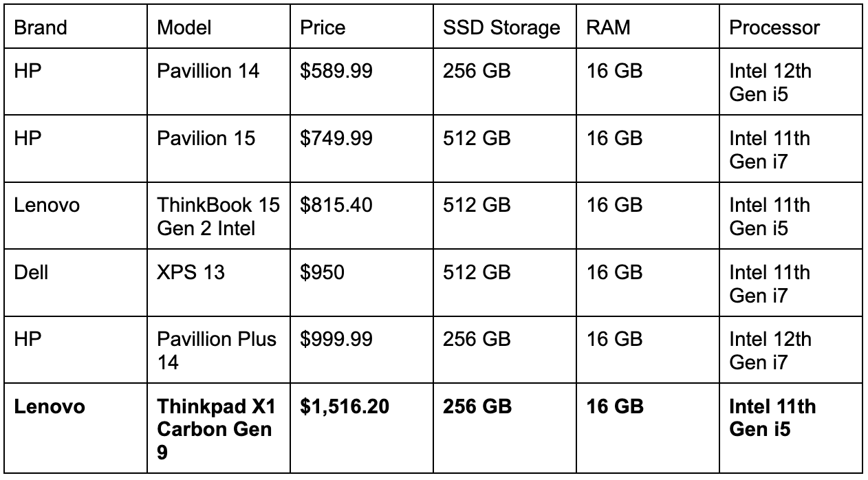Click the Model header cell
This screenshot has width=868, height=480.
184,28
